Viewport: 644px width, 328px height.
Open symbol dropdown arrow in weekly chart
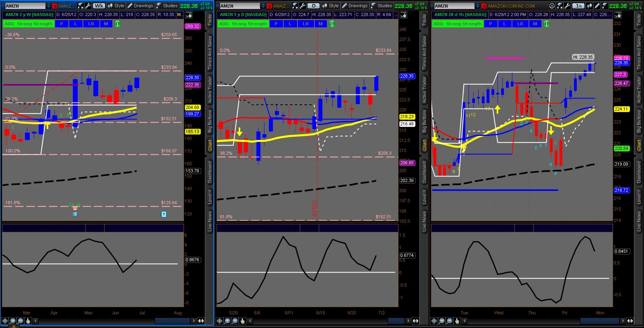(49, 6)
